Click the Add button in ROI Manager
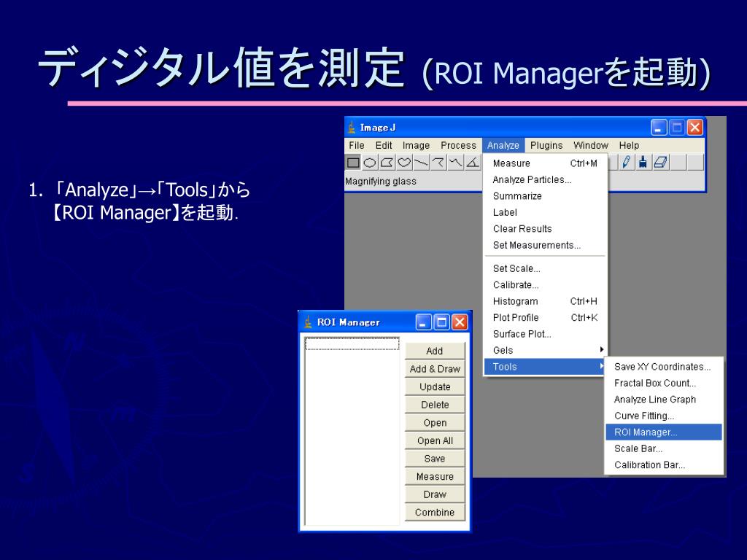The height and width of the screenshot is (560, 747). point(435,351)
